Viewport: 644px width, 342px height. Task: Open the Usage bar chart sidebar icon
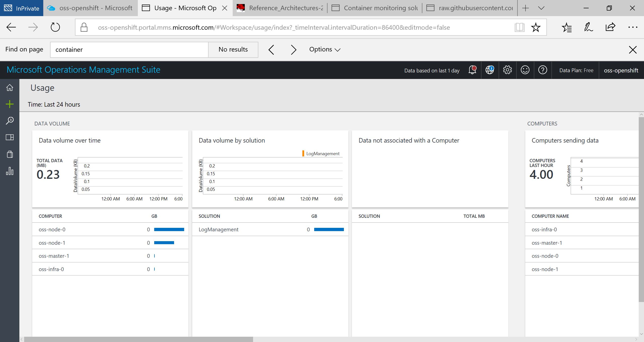[10, 171]
